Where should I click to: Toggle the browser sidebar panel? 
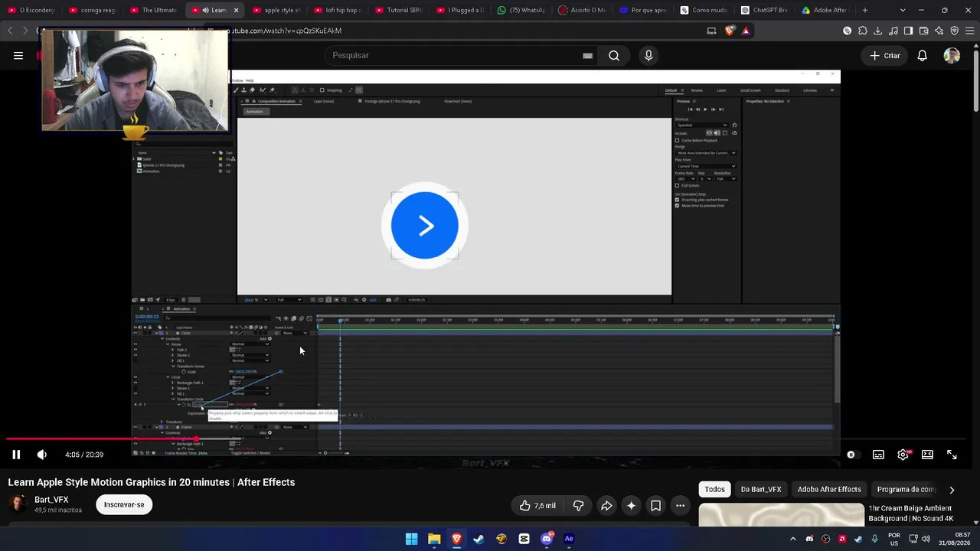point(908,31)
